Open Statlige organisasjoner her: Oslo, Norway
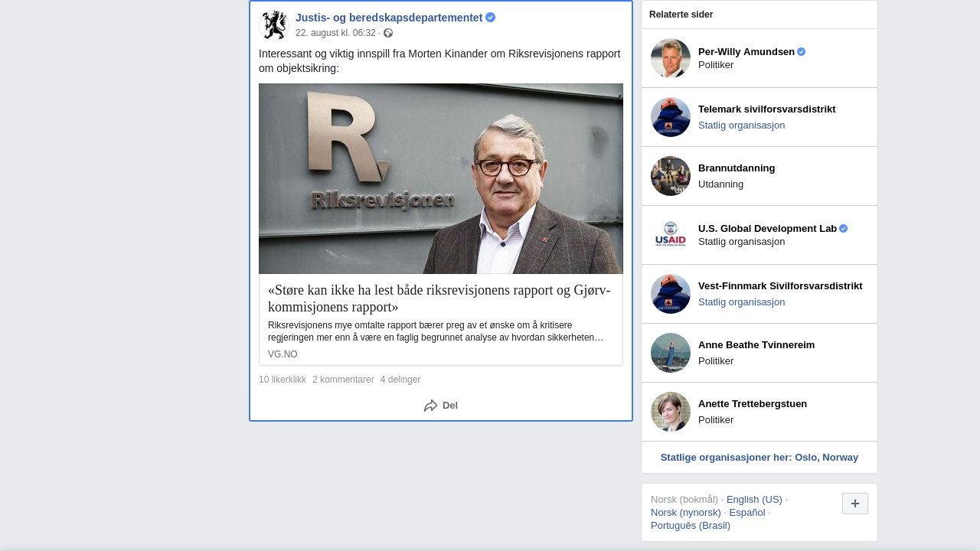The image size is (980, 551). 759,458
